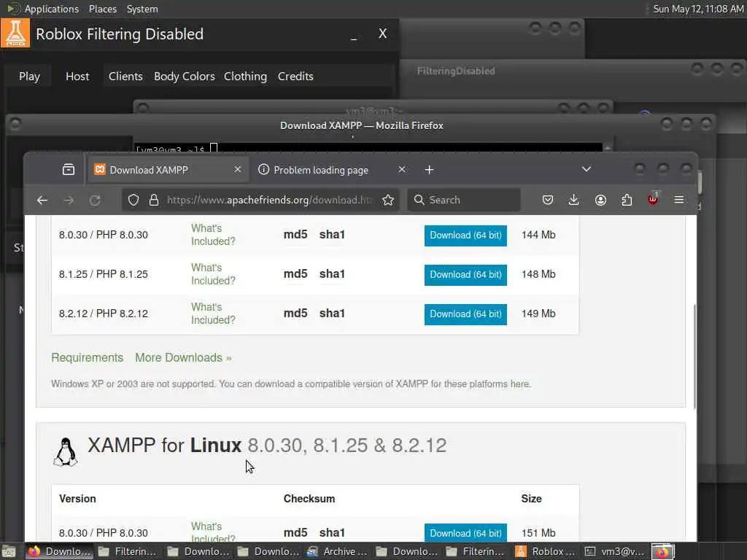Open the More Downloads link
This screenshot has height=560, width=747.
(x=183, y=357)
